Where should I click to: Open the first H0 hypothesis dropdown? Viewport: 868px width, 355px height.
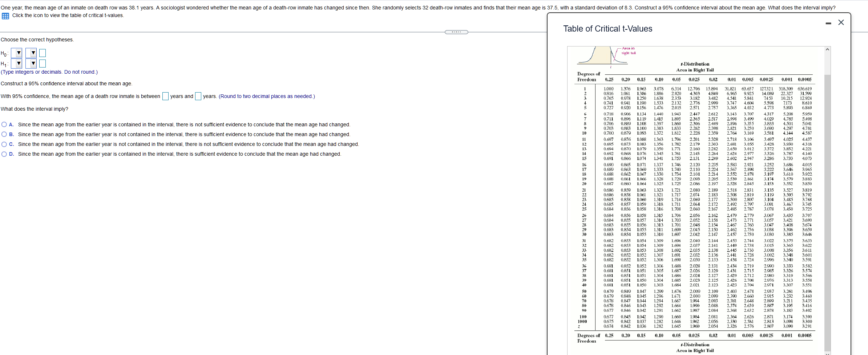16,53
